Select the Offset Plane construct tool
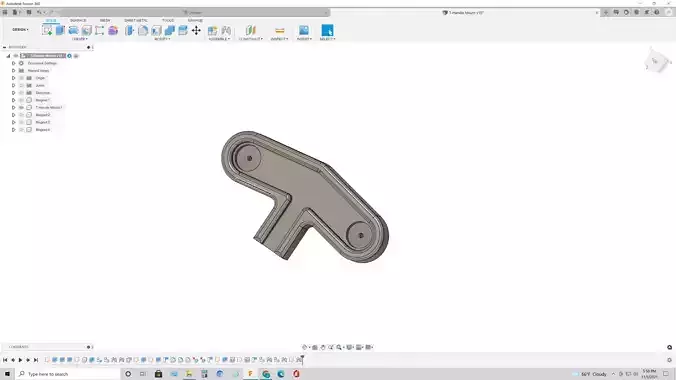 (x=250, y=30)
